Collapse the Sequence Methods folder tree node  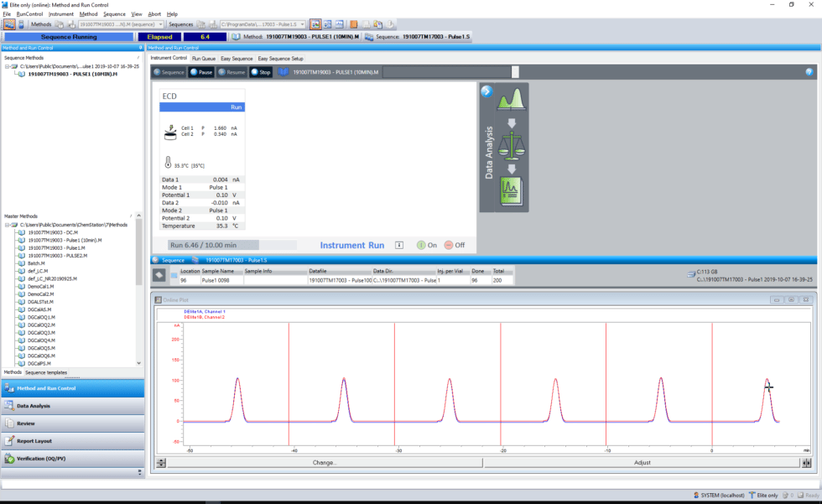(8, 66)
